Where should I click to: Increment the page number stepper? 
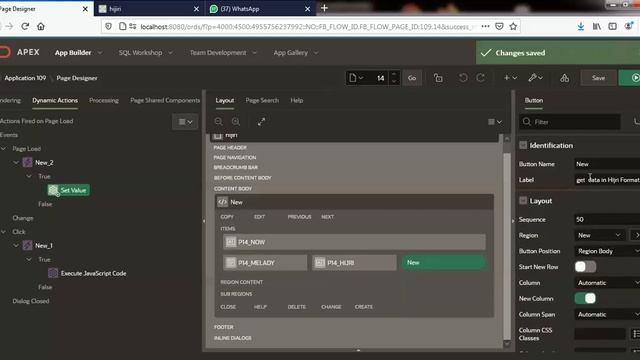coord(394,74)
